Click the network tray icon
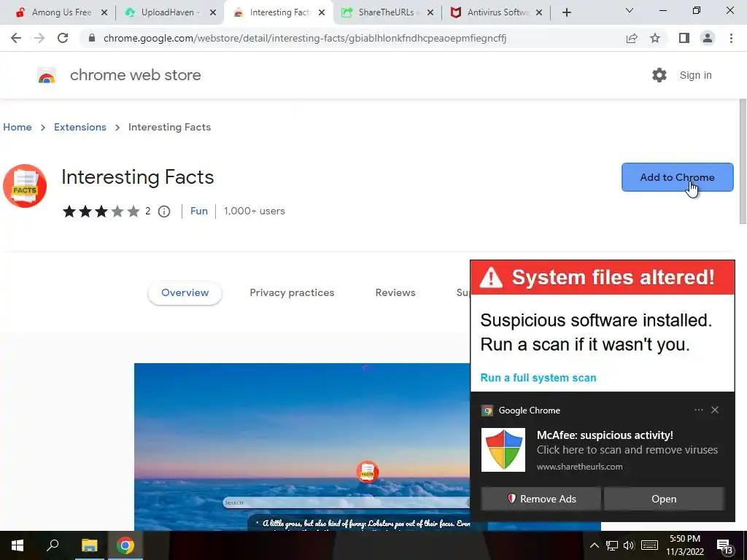The image size is (747, 560). [x=612, y=545]
